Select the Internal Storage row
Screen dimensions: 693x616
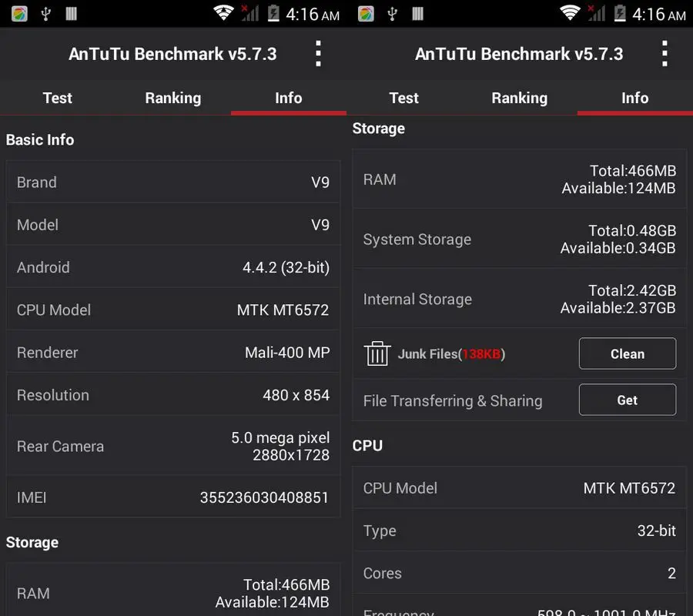coord(519,300)
